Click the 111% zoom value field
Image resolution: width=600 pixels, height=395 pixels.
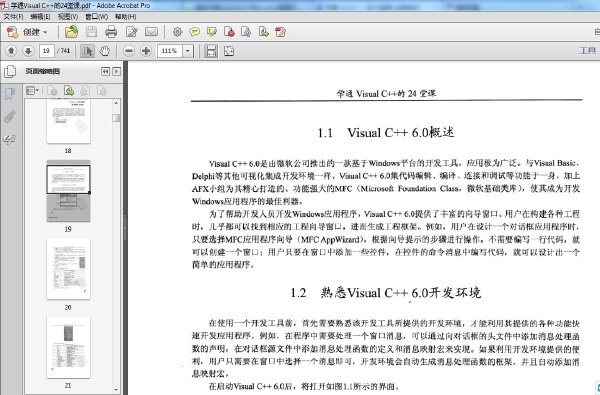(170, 51)
